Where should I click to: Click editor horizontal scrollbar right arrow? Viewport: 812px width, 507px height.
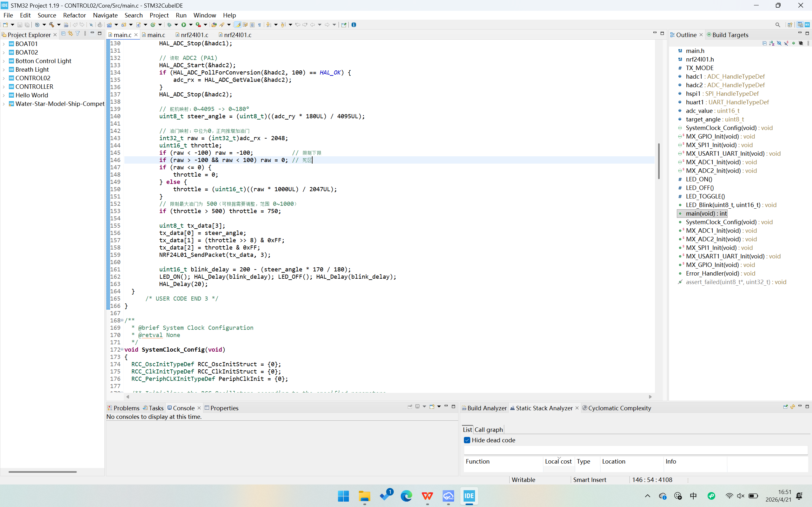[x=650, y=397]
